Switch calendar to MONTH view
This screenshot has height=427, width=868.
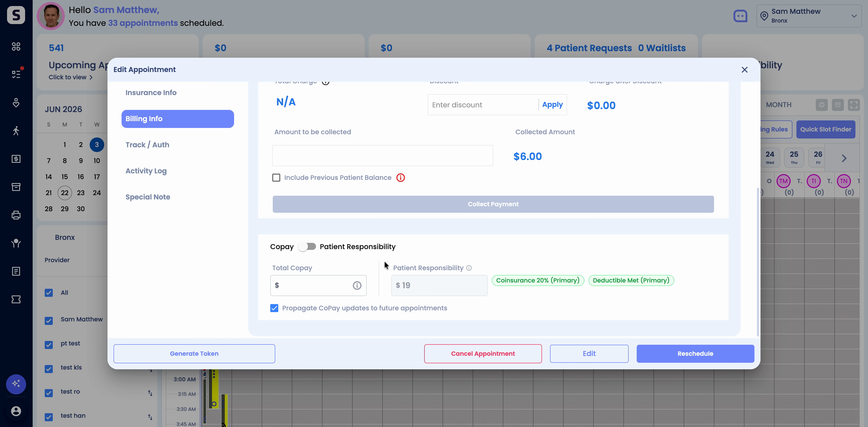tap(778, 105)
